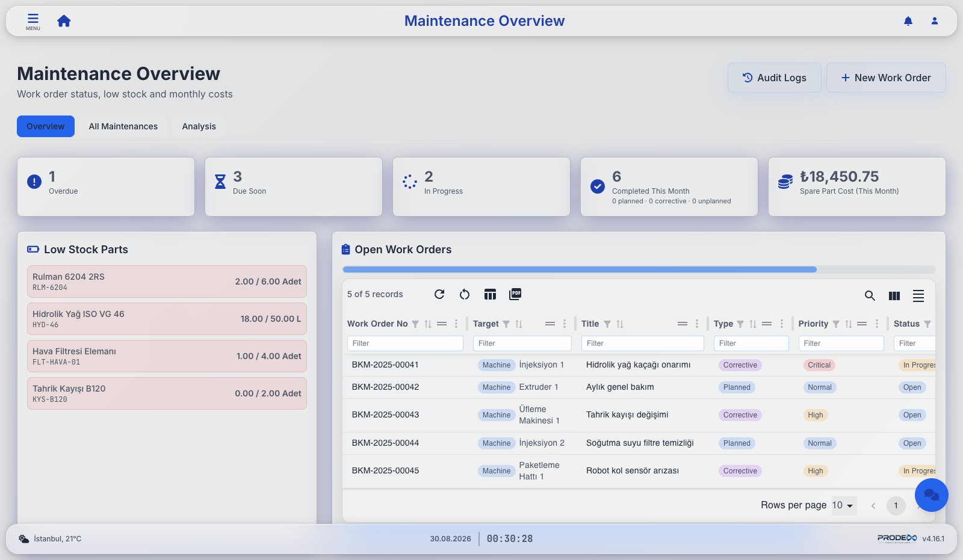The width and height of the screenshot is (963, 560).
Task: Grab the Title column drag handle
Action: click(x=683, y=324)
